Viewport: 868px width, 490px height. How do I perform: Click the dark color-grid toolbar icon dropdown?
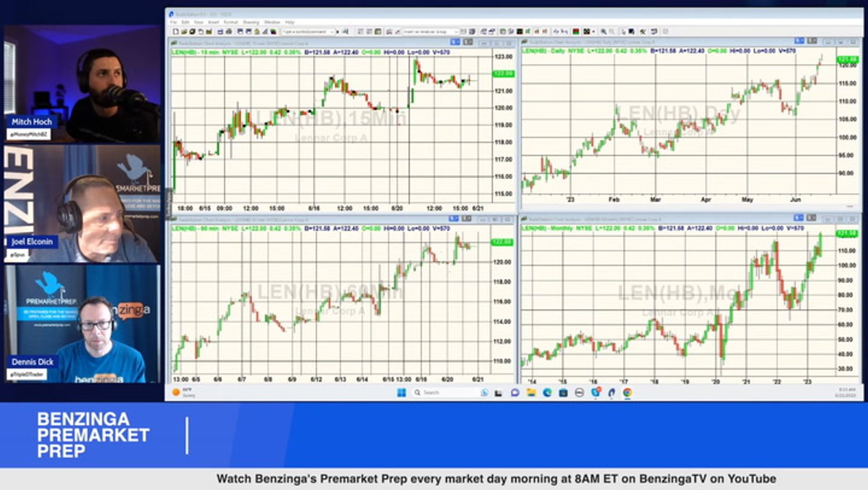coord(593,31)
